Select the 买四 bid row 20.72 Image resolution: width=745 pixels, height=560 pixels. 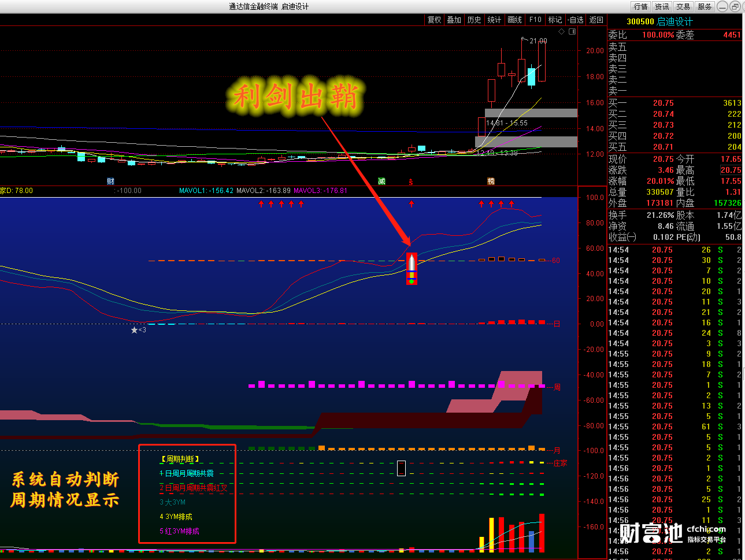(x=674, y=136)
